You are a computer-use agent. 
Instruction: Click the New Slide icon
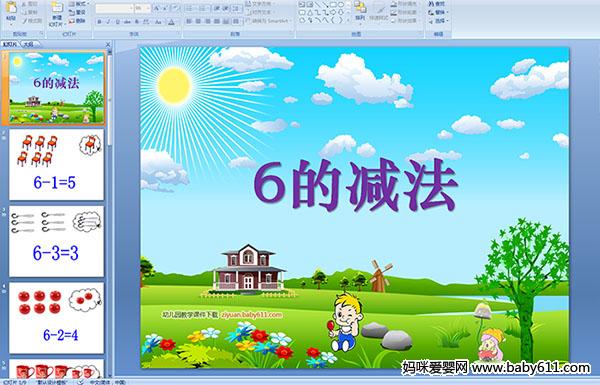coord(56,13)
